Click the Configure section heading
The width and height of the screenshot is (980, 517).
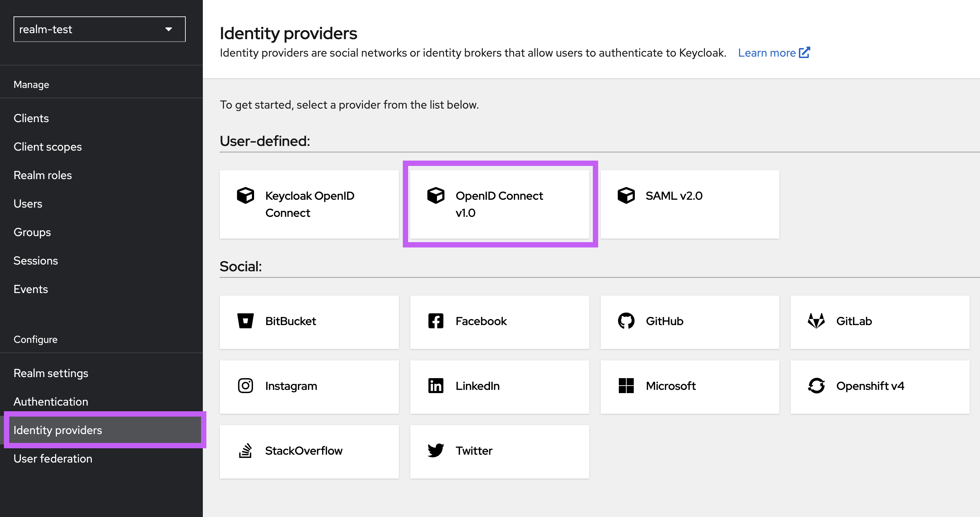[x=36, y=339]
